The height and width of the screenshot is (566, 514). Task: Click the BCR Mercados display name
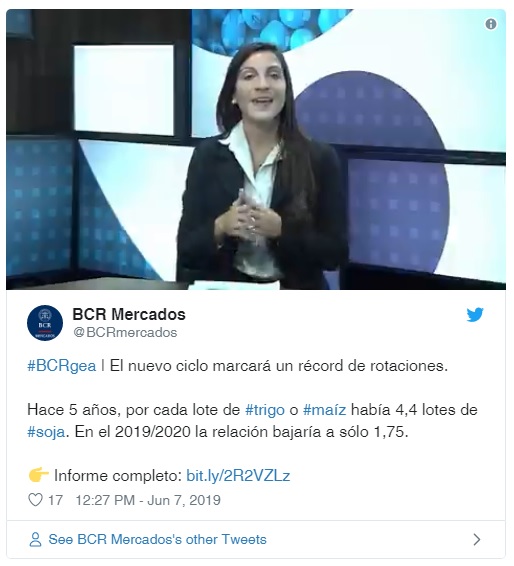pyautogui.click(x=129, y=314)
